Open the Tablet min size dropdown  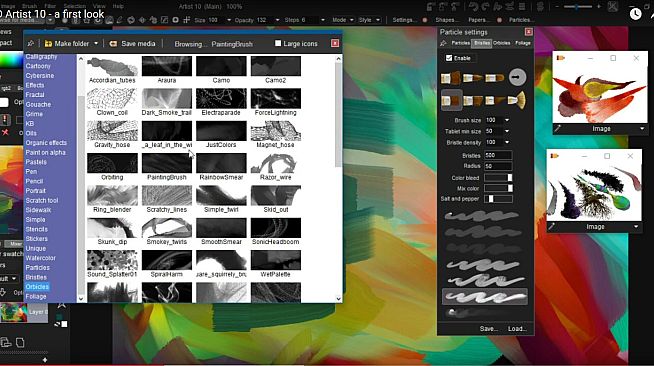click(507, 131)
